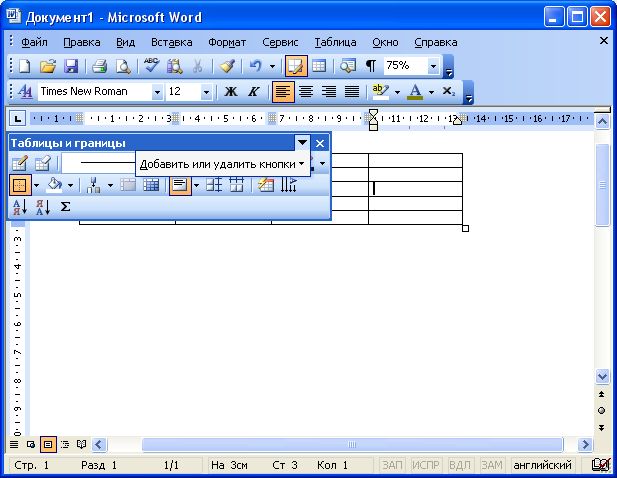Viewport: 617px width, 478px height.
Task: Click the ЗАП status bar indicator
Action: pos(392,465)
